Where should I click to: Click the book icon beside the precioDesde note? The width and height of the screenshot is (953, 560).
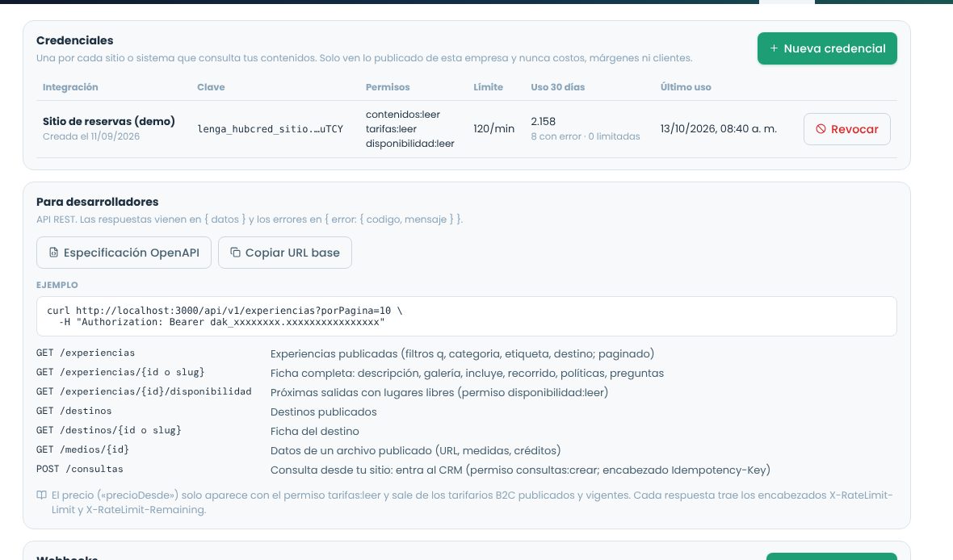click(x=41, y=495)
